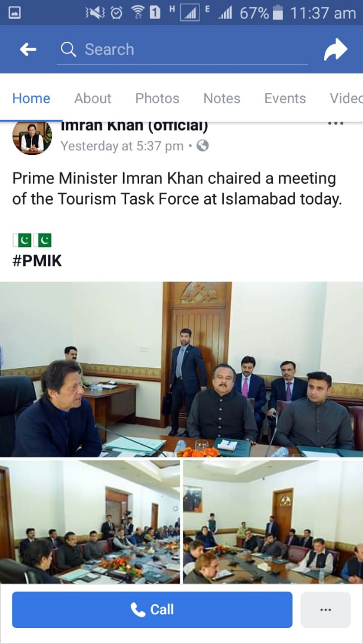Go to the Events tab
Viewport: 363px width, 644px height.
coord(285,98)
